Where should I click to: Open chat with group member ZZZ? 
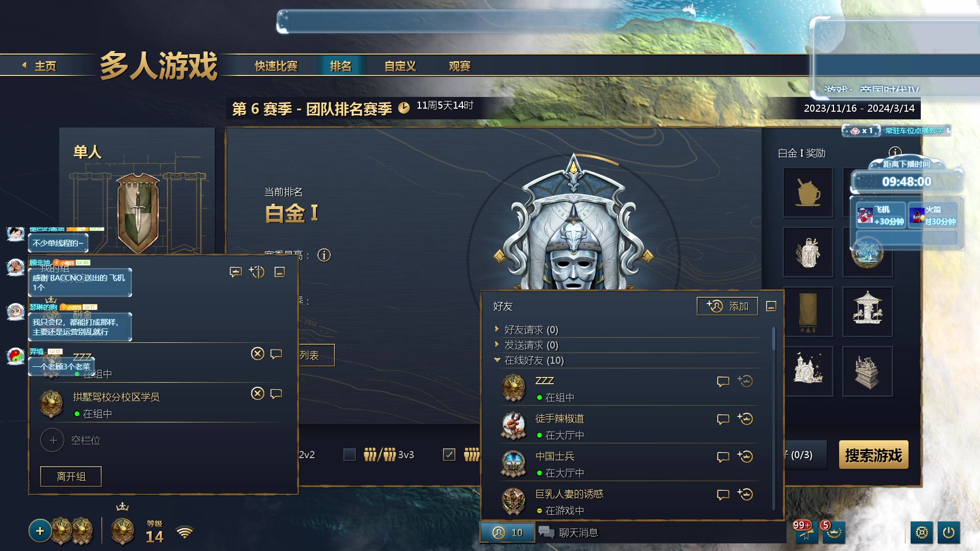(x=276, y=354)
